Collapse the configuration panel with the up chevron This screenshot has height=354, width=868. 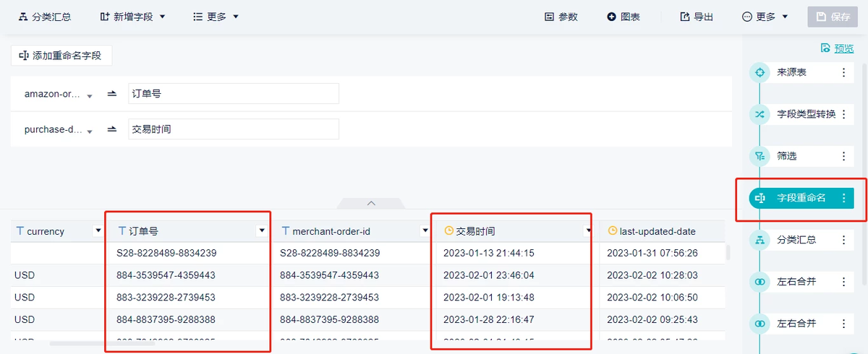tap(371, 204)
